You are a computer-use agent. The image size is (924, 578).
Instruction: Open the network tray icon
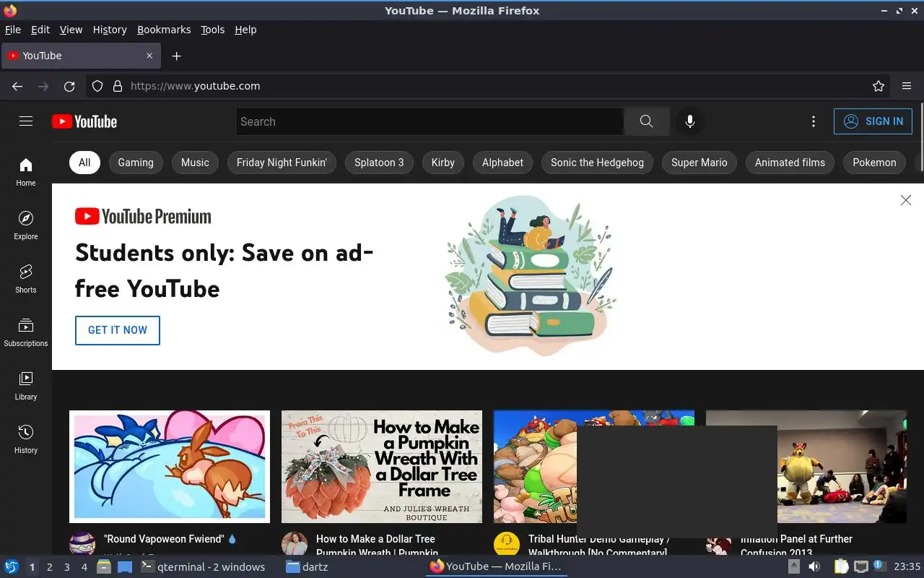[860, 567]
